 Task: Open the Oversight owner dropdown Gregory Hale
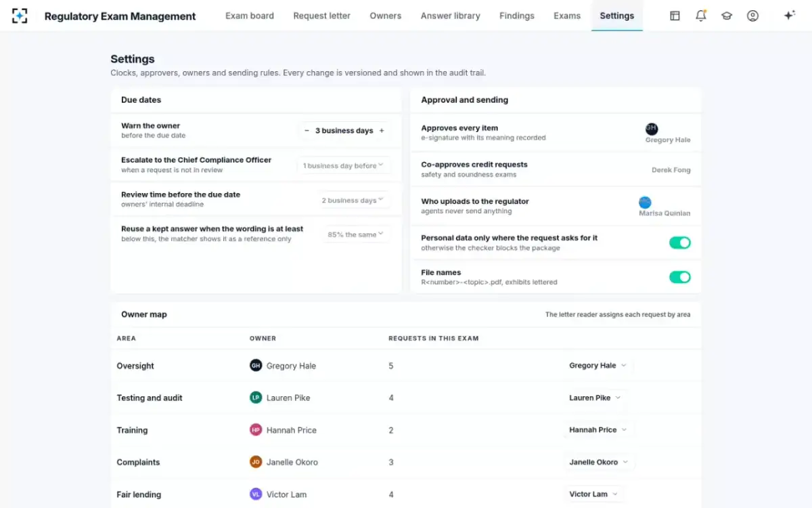pyautogui.click(x=597, y=366)
